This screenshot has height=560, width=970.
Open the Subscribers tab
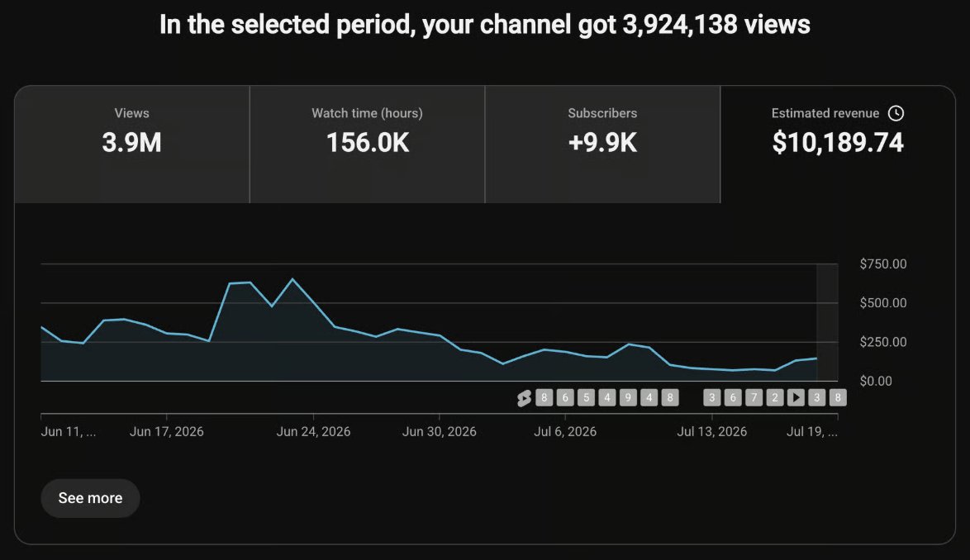click(x=602, y=145)
